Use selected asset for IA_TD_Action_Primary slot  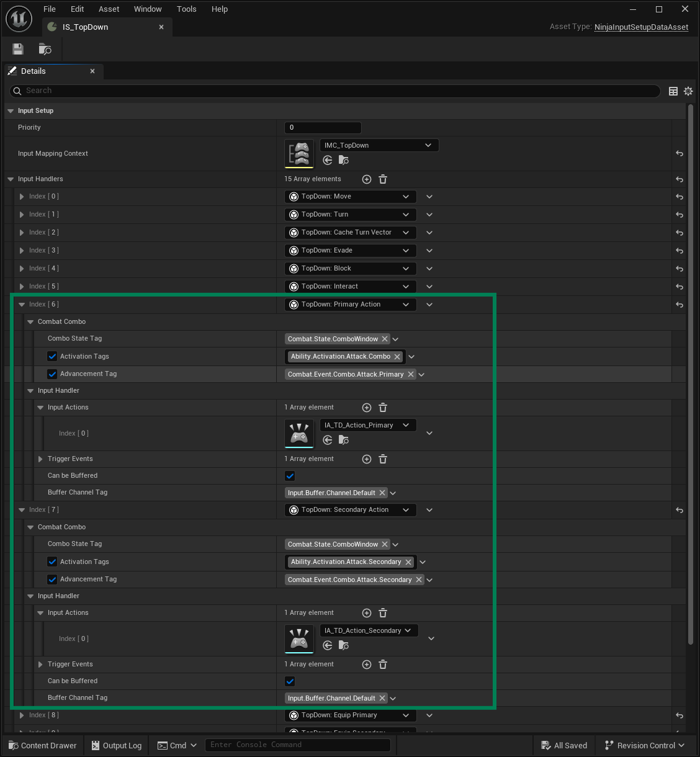328,440
